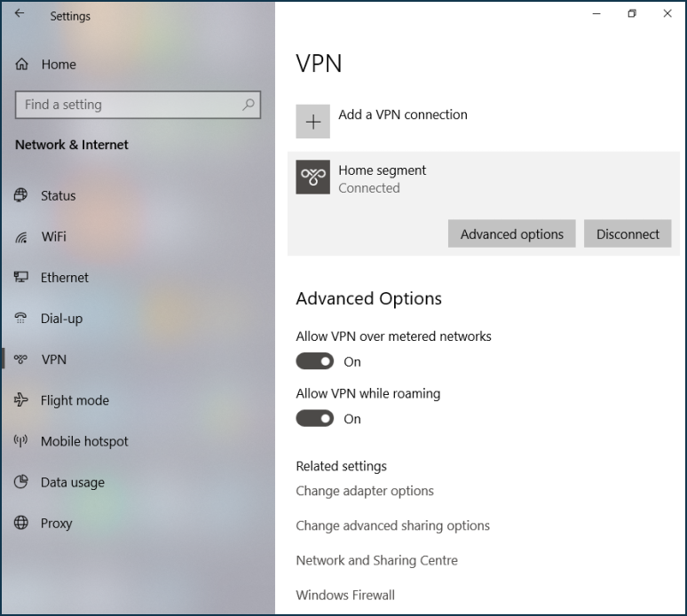Image resolution: width=687 pixels, height=616 pixels.
Task: Click the Home icon in sidebar
Action: point(22,65)
